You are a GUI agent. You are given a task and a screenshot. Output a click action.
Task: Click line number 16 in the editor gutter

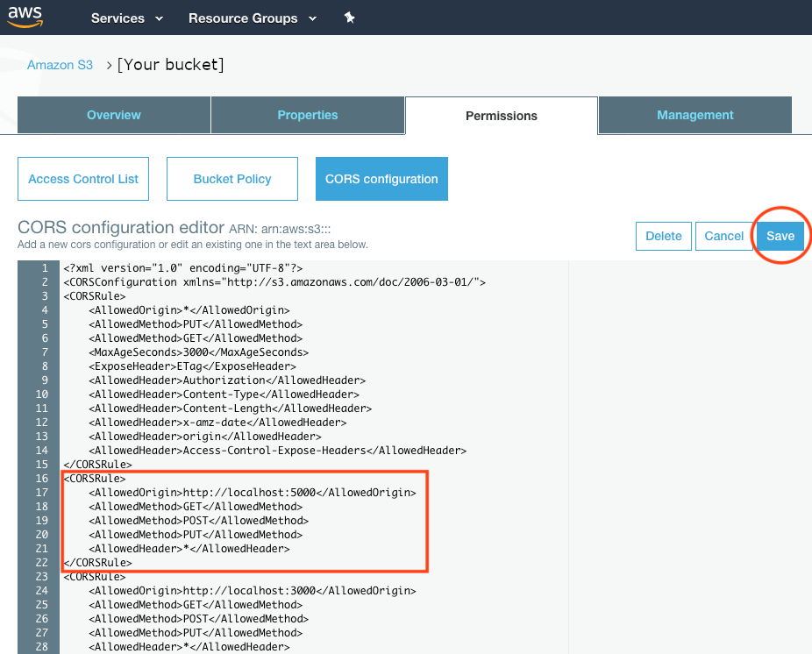pyautogui.click(x=41, y=479)
